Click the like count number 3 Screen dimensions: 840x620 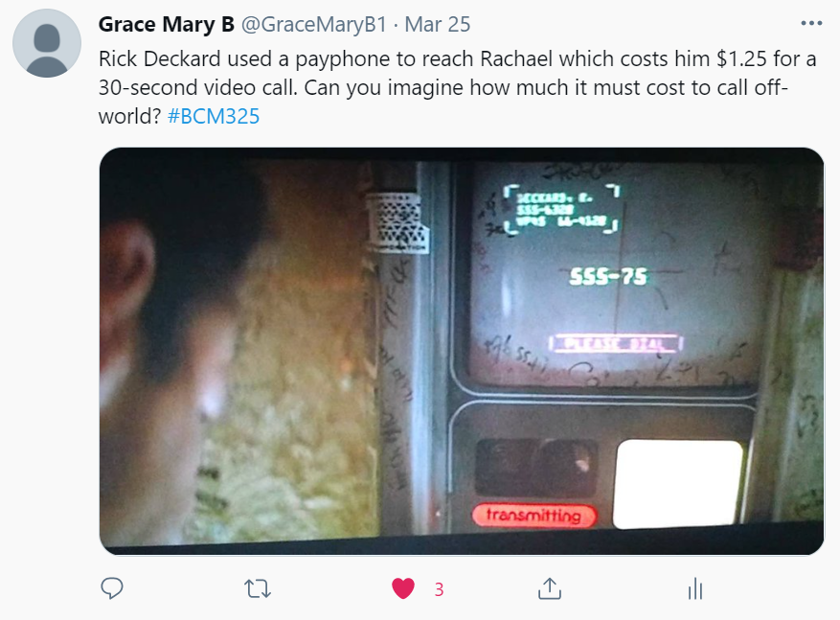point(439,589)
